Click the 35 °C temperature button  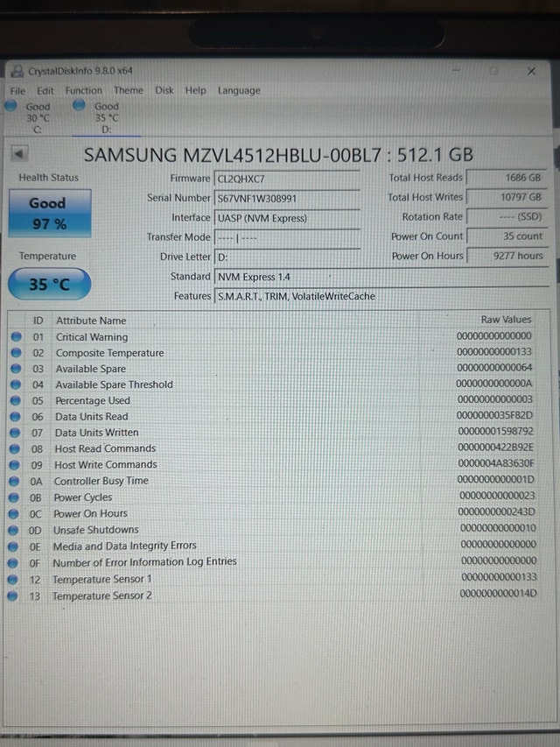coord(50,285)
